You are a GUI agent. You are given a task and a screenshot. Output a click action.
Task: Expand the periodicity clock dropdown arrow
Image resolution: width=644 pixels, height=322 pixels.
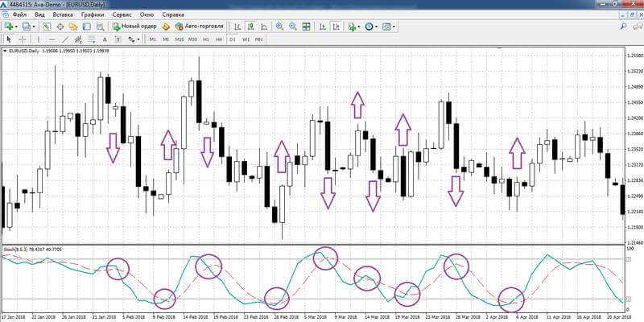376,27
